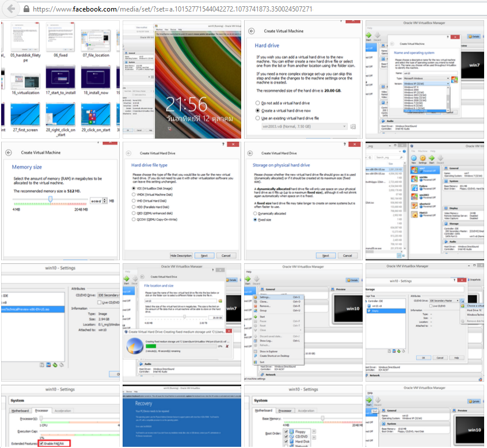Viewport: 487px width, 448px height.
Task: Open the IDE Secondary Master CD/DVD Drive dropdown
Action: (x=444, y=301)
